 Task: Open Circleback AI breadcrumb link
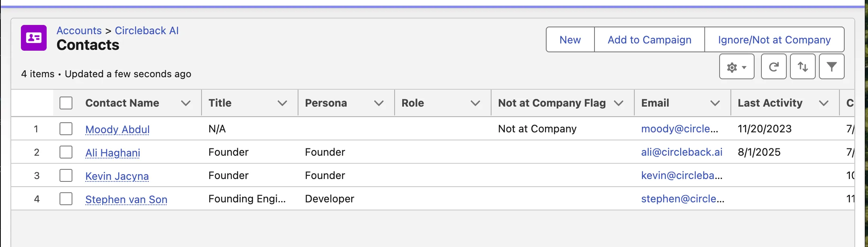tap(146, 31)
